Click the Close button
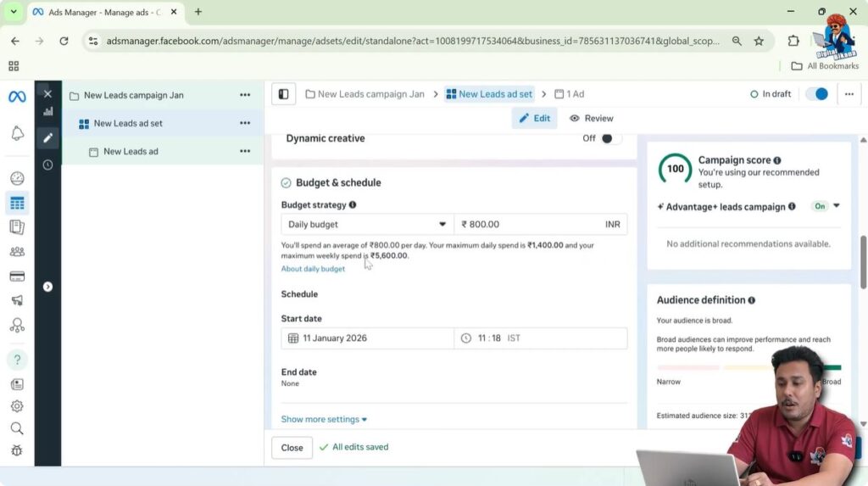This screenshot has width=868, height=486. [x=292, y=448]
